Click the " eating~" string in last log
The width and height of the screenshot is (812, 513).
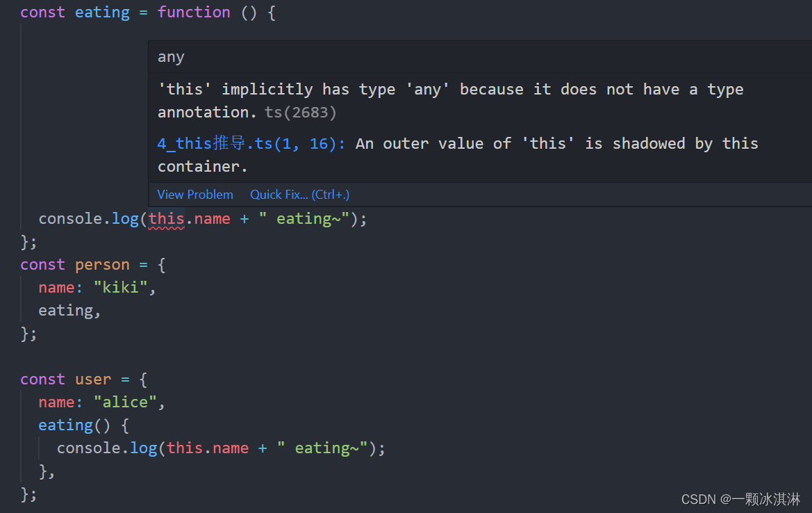click(x=322, y=448)
